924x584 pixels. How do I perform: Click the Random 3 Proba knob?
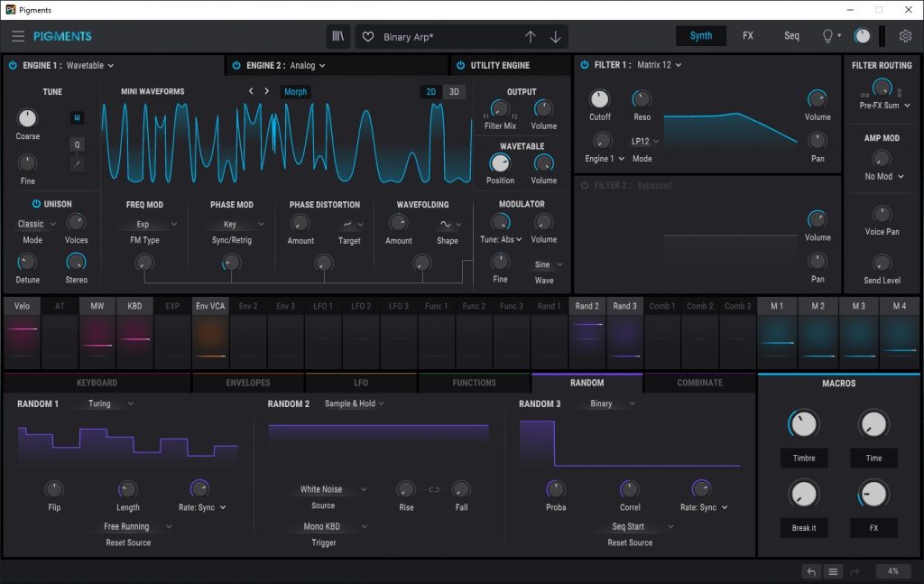556,489
